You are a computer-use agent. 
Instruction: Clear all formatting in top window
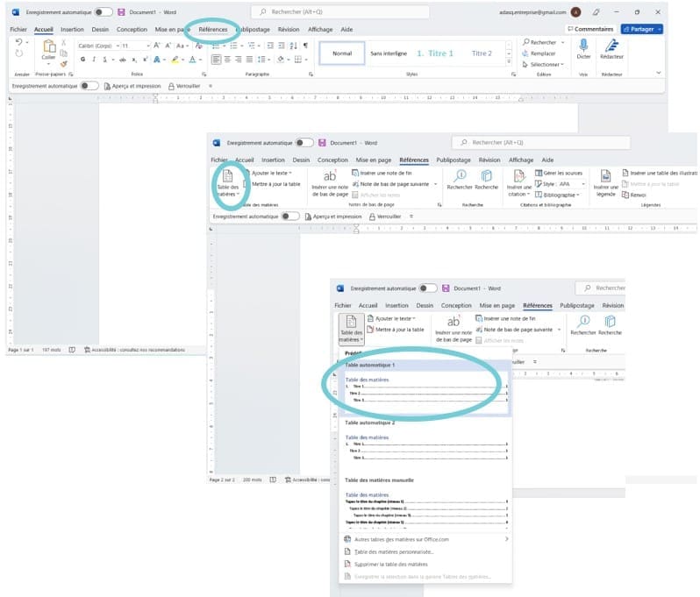(199, 46)
